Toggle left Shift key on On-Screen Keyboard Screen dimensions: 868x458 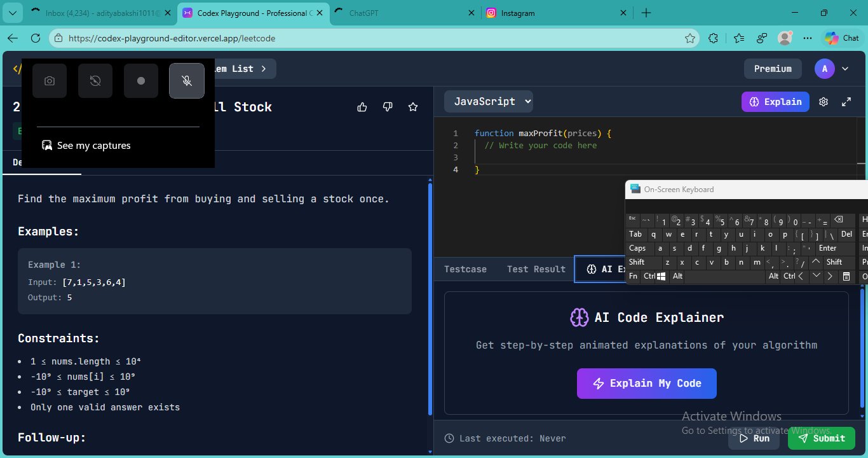click(637, 262)
